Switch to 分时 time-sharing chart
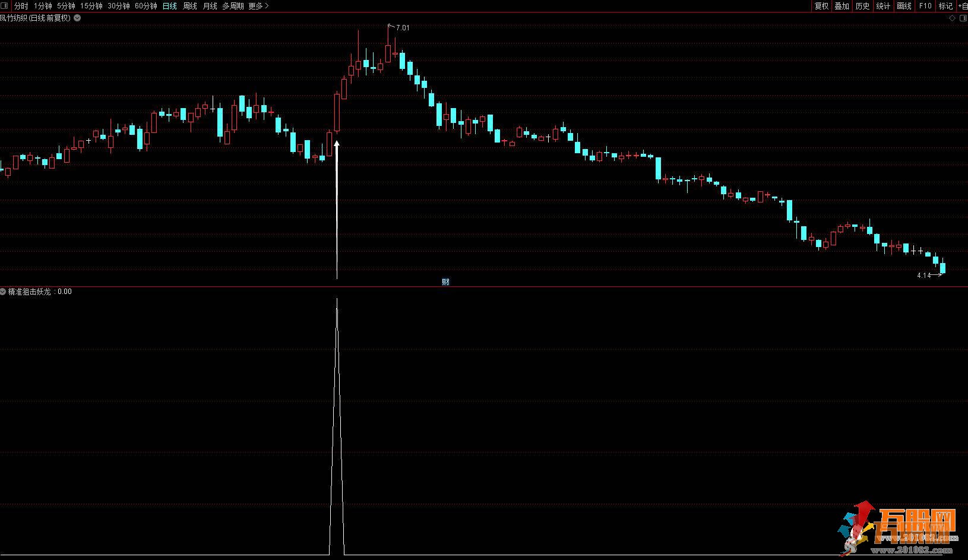 (21, 6)
